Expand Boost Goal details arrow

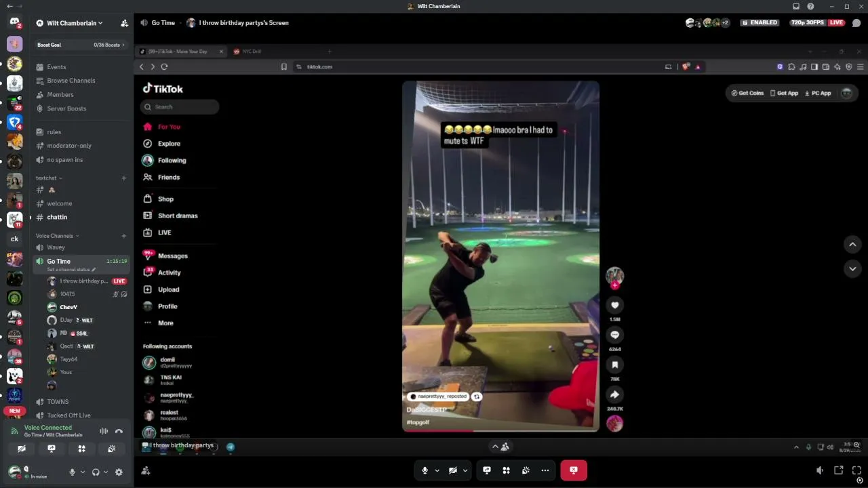coord(123,45)
